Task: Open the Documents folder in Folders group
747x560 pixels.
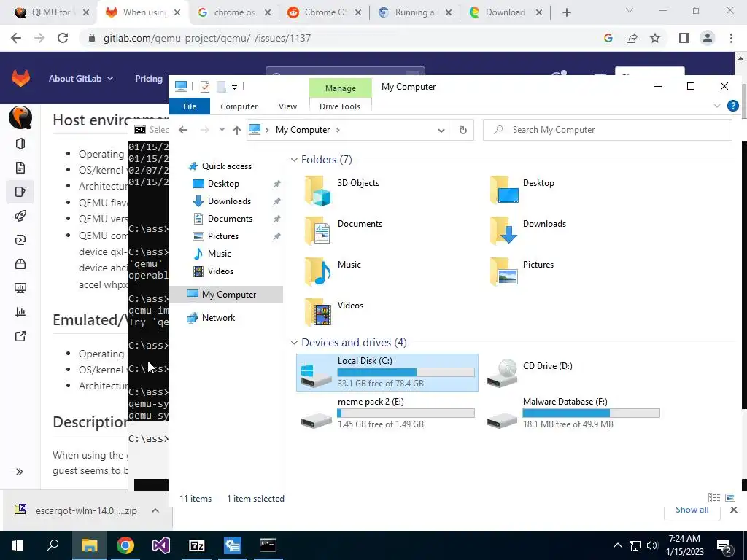Action: tap(344, 231)
